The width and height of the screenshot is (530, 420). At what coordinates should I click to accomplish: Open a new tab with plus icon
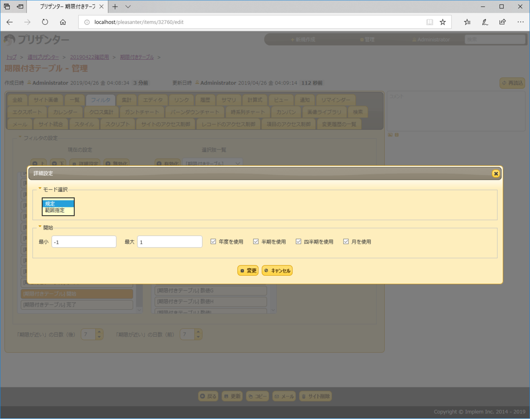click(115, 7)
